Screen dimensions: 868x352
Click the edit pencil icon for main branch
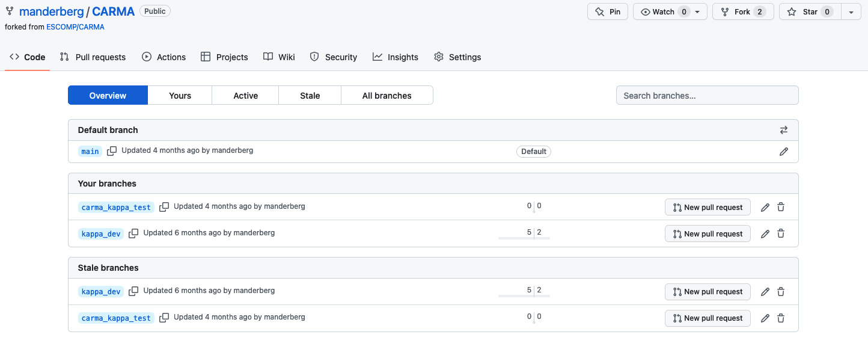point(783,152)
